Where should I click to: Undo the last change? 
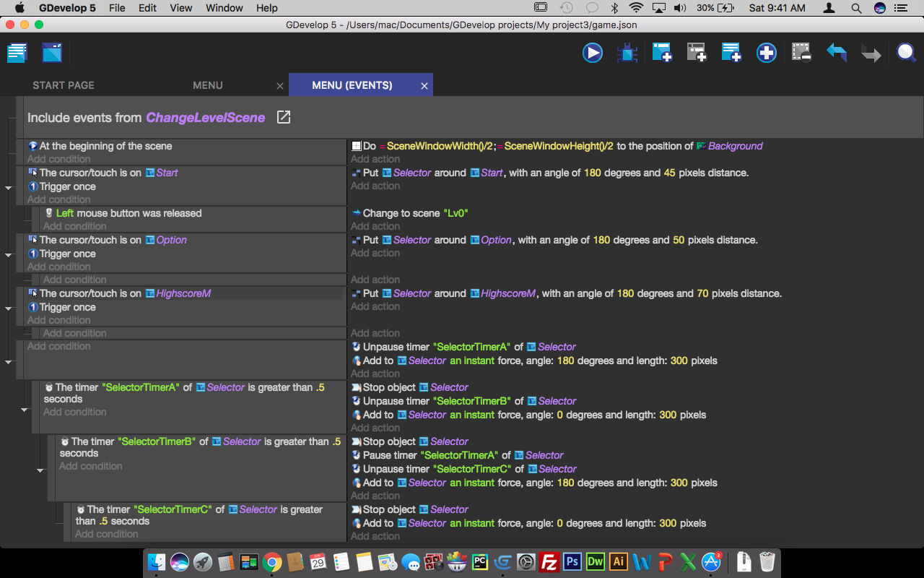[836, 53]
